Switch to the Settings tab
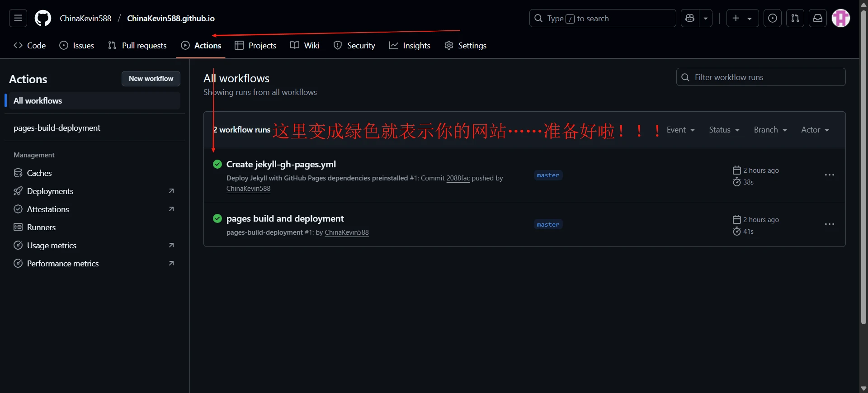 point(466,46)
